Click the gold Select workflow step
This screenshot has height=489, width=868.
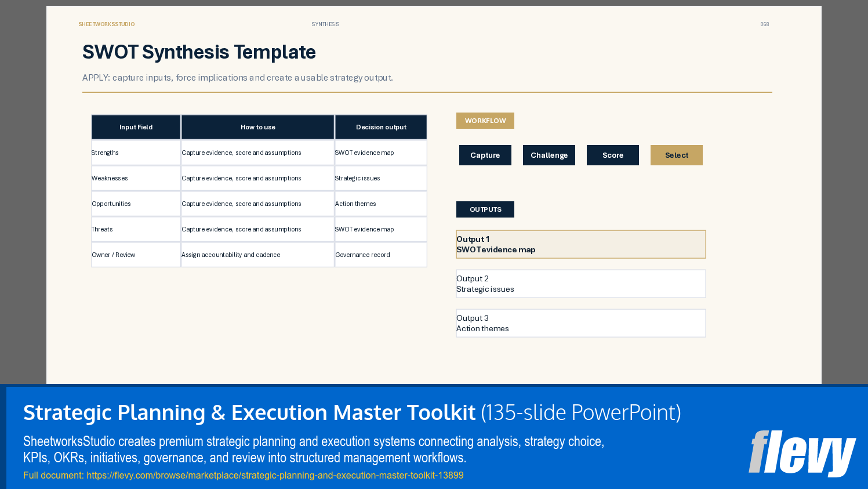pos(677,155)
